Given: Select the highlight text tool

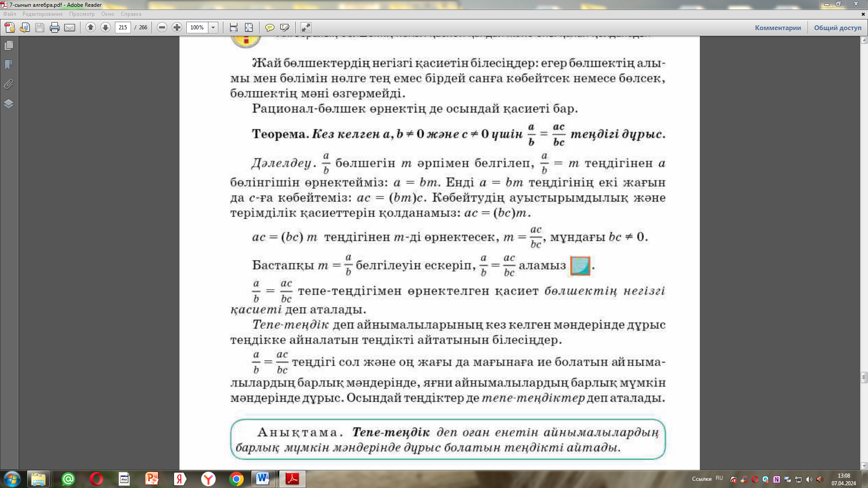Looking at the screenshot, I should (x=285, y=28).
